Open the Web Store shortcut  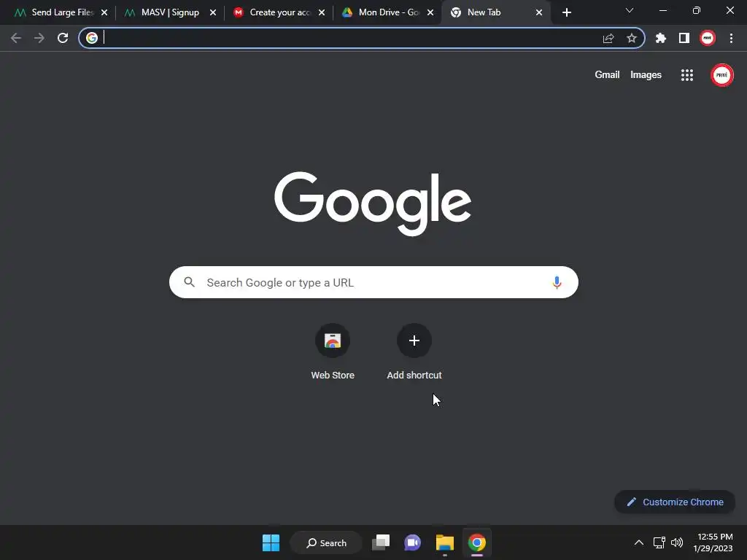click(x=333, y=351)
